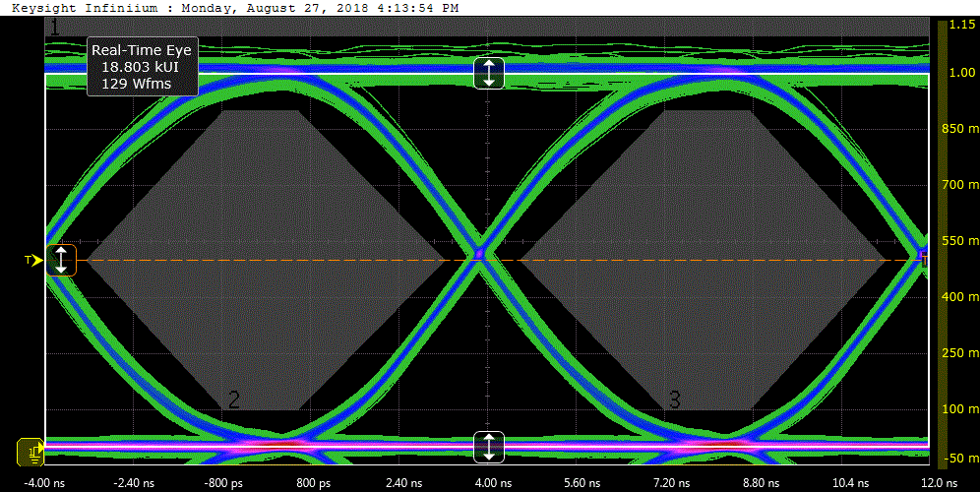The image size is (980, 492).
Task: Click the center eye crossing point at 4.00 ns
Action: point(480,255)
